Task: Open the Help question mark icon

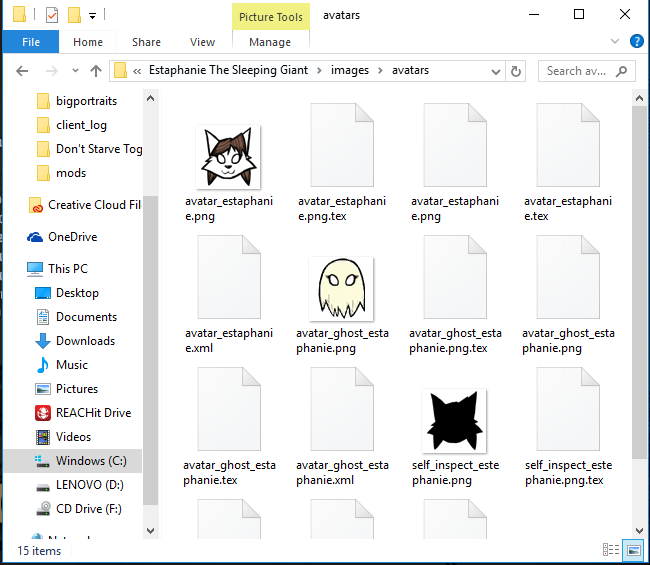Action: point(636,42)
